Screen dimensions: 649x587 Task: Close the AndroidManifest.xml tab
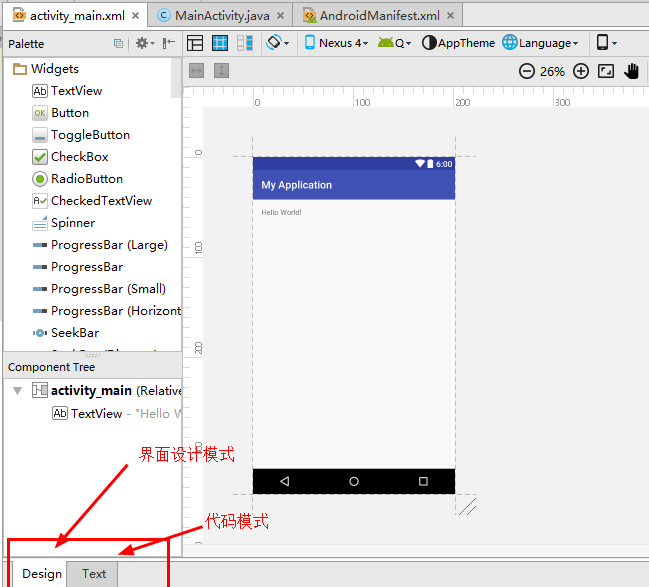[x=451, y=16]
